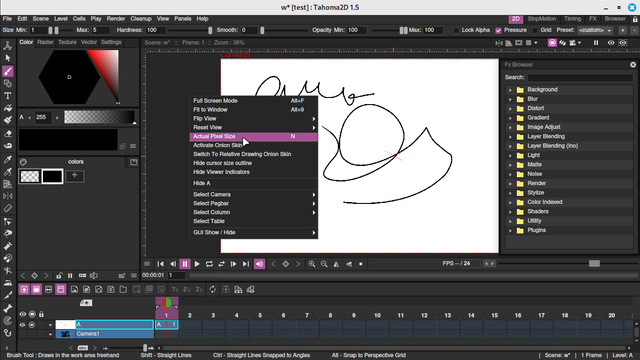Image resolution: width=640 pixels, height=360 pixels.
Task: Select the black color style swatch
Action: coord(52,176)
